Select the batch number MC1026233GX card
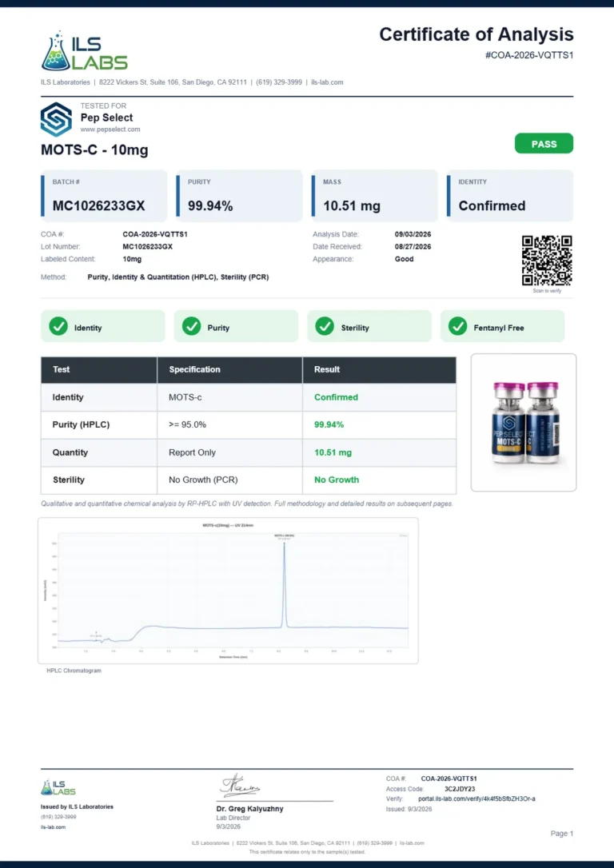Screen dimensions: 614x868 click(104, 196)
